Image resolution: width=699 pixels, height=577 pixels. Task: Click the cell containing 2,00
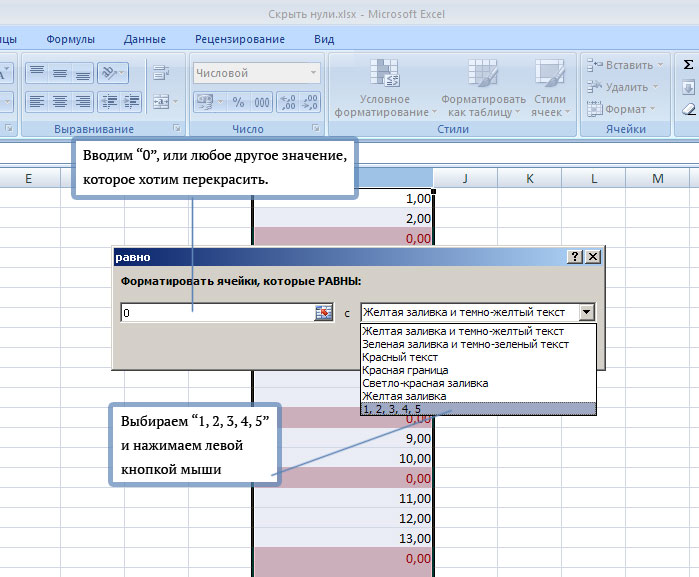[x=342, y=218]
